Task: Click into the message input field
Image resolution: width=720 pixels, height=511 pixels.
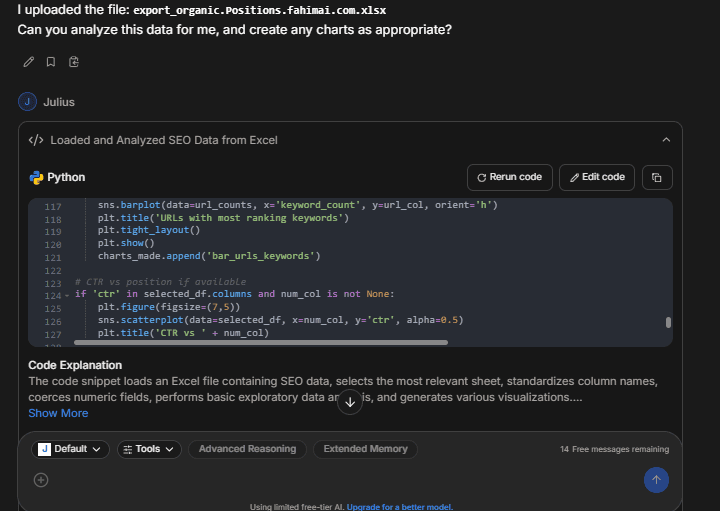Action: pyautogui.click(x=344, y=480)
